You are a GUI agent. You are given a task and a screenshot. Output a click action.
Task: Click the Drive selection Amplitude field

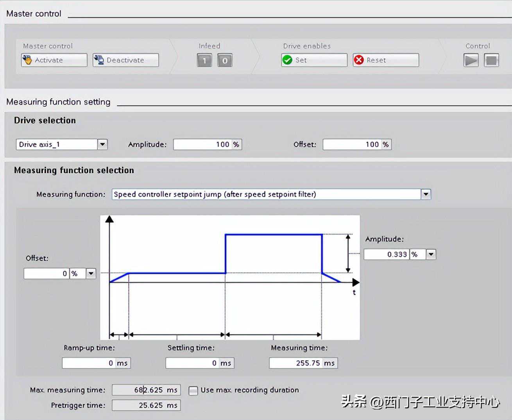click(203, 144)
